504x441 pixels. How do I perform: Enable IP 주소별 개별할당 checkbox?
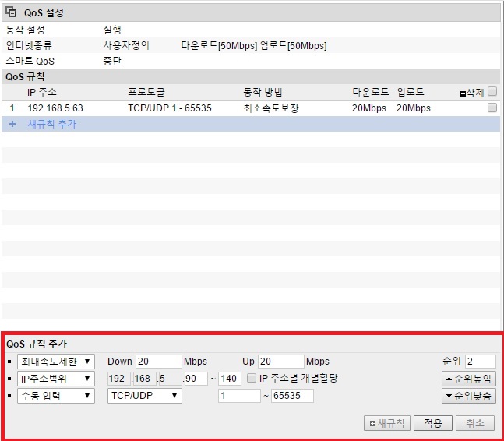click(252, 378)
